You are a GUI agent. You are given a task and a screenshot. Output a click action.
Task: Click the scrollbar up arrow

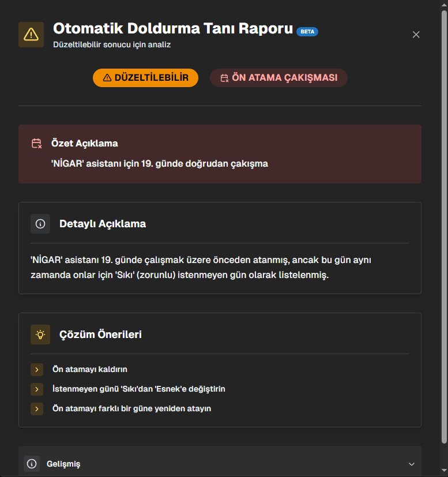click(443, 5)
